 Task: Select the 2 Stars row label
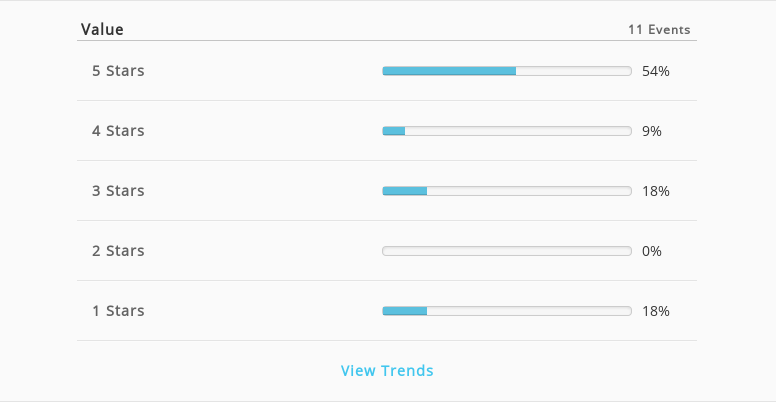[118, 251]
